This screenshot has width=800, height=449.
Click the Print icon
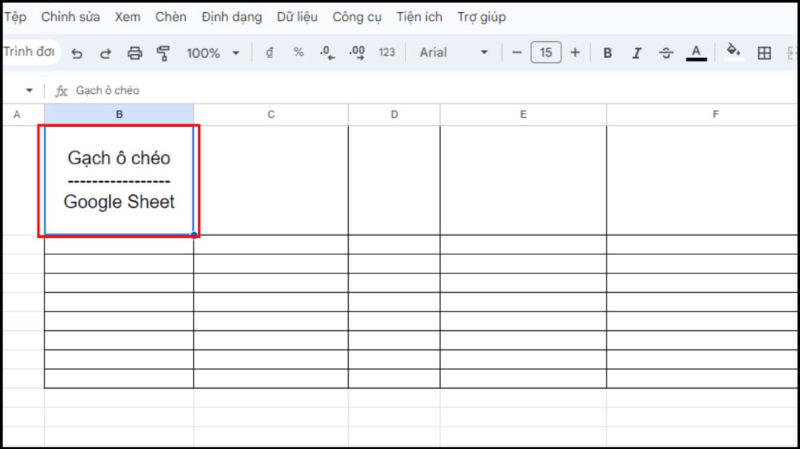pos(135,53)
